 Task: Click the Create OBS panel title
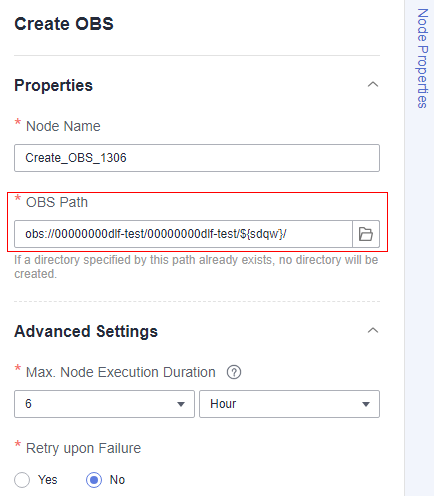pyautogui.click(x=64, y=24)
